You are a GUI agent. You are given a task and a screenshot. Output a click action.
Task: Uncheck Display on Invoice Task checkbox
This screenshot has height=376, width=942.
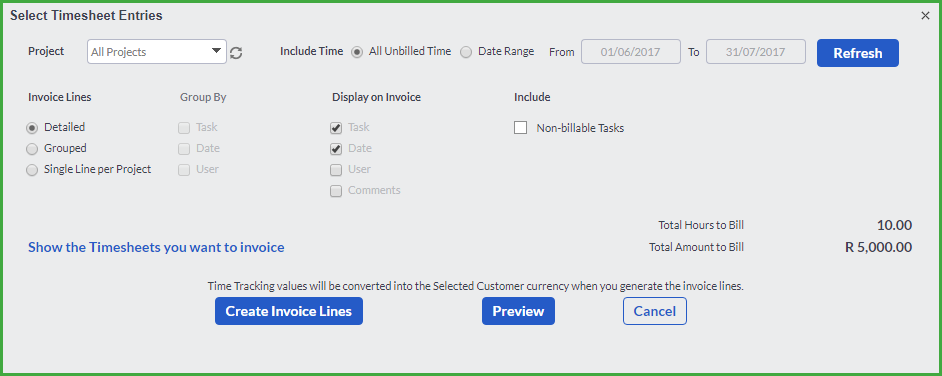(x=336, y=128)
